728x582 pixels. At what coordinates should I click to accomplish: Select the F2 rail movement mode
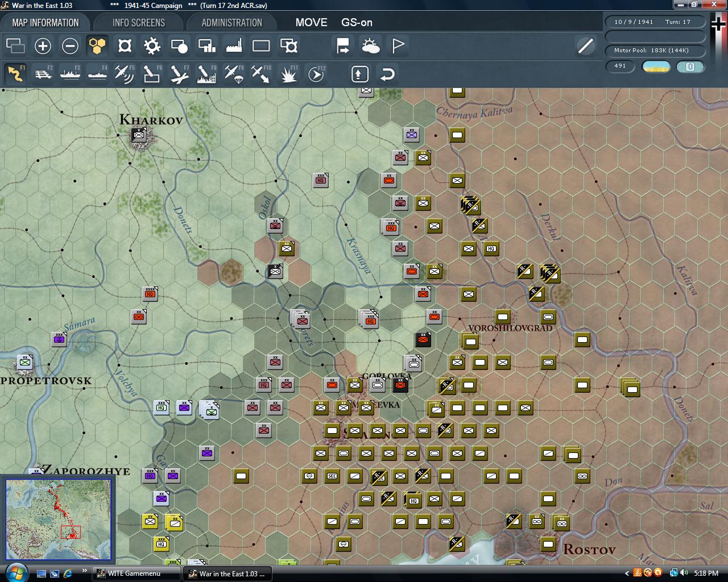tap(43, 74)
